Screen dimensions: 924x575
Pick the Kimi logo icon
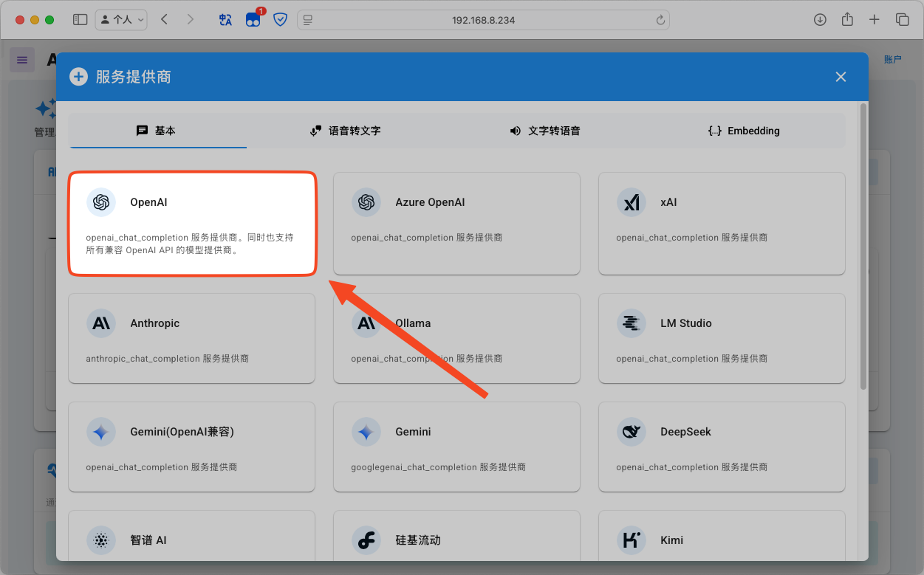632,540
